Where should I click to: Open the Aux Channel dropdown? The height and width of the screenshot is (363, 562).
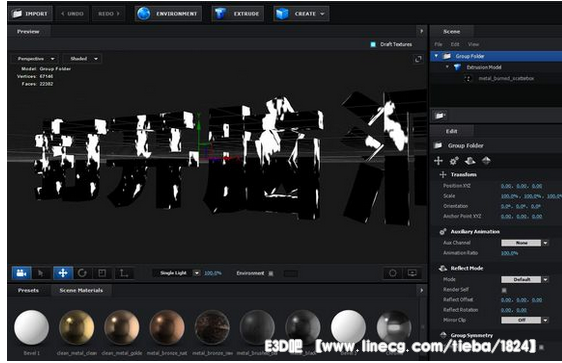[524, 243]
